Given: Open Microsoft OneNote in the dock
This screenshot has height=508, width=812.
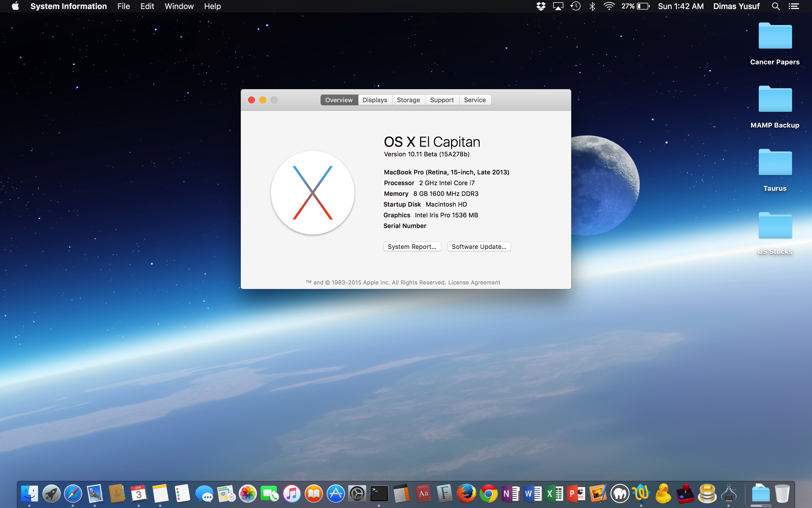Looking at the screenshot, I should [x=510, y=494].
